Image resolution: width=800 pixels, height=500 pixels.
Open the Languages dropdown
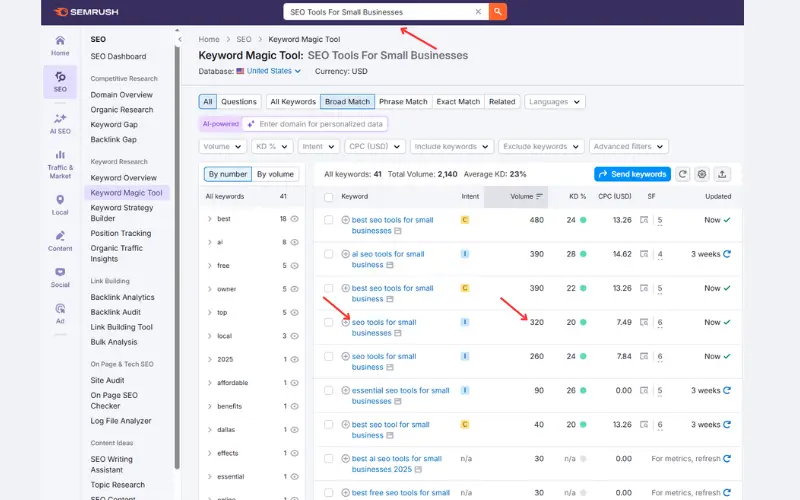(x=555, y=101)
